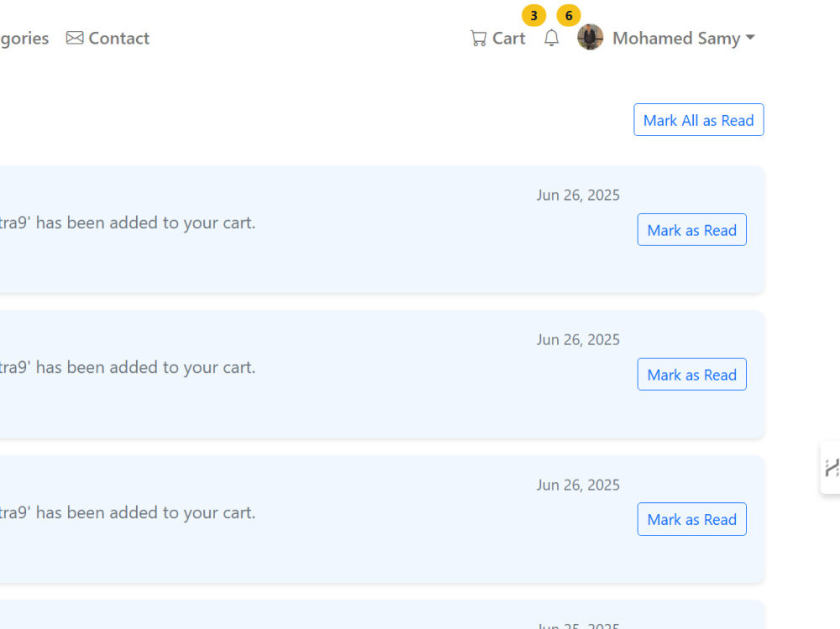Click second 'has been added to your cart' message

pos(128,367)
